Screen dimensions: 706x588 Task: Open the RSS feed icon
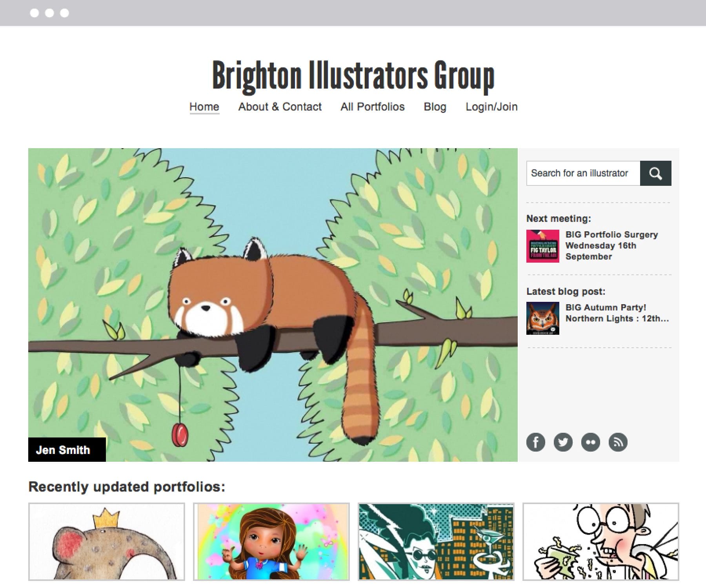click(x=618, y=442)
